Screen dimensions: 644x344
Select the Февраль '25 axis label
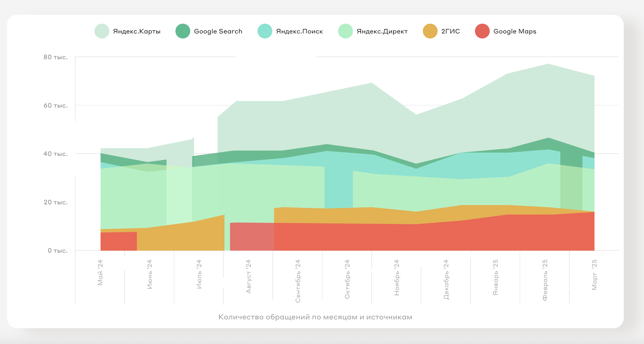(x=545, y=280)
